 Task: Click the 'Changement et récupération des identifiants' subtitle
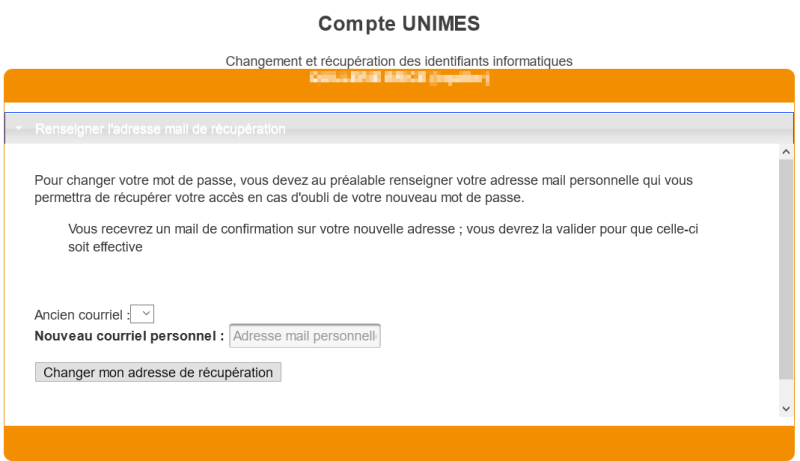399,61
